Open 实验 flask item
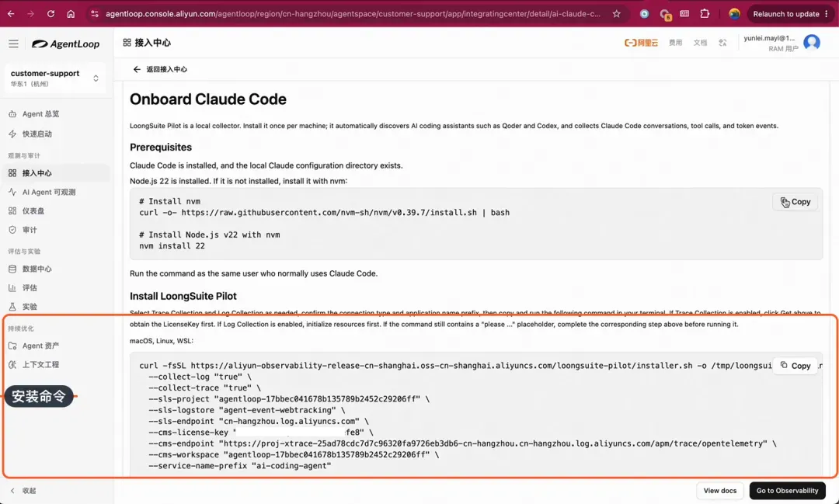The width and height of the screenshot is (839, 504). tap(23, 307)
